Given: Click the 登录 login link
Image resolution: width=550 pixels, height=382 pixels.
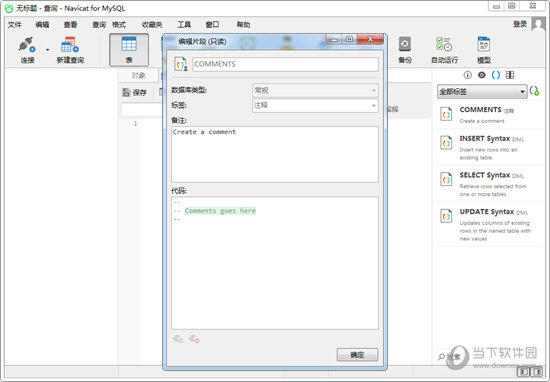Looking at the screenshot, I should point(520,24).
